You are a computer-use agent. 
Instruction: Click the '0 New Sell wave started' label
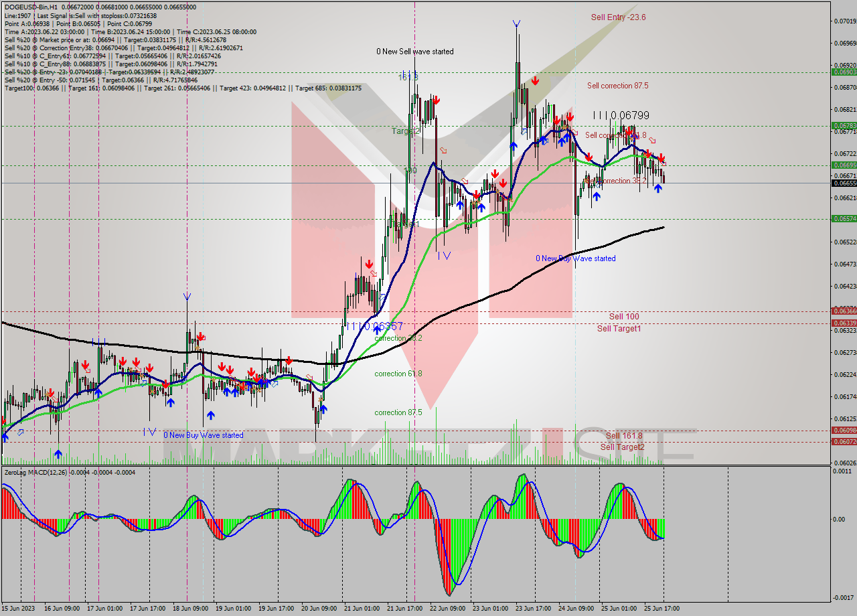pos(414,52)
